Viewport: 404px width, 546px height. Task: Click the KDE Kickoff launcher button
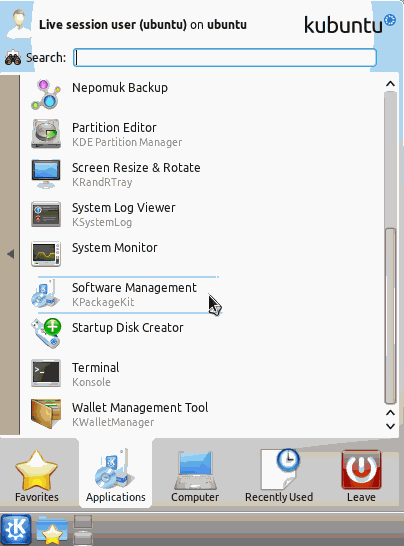coord(16,529)
